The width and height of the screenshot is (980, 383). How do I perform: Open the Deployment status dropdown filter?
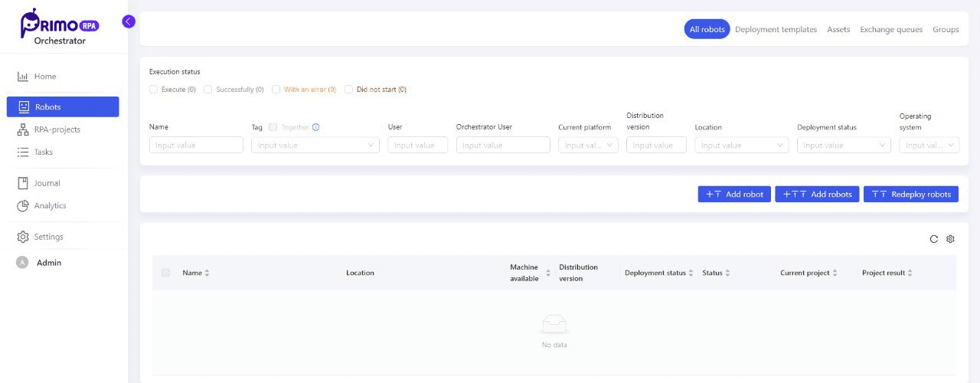point(843,145)
